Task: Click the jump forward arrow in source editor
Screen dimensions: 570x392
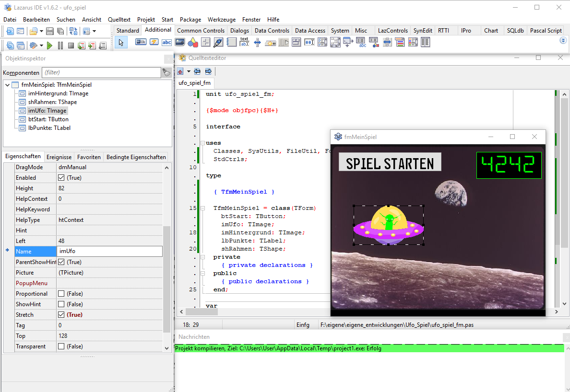Action: pyautogui.click(x=208, y=71)
